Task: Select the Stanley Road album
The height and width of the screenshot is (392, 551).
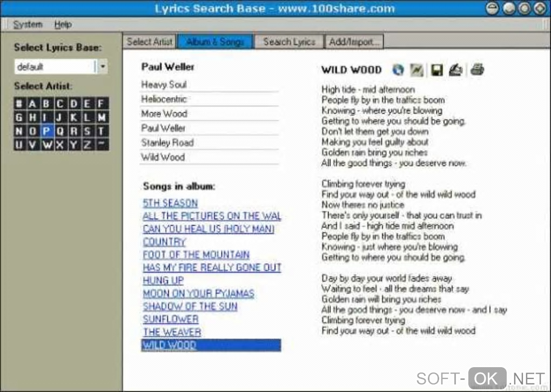Action: 210,143
